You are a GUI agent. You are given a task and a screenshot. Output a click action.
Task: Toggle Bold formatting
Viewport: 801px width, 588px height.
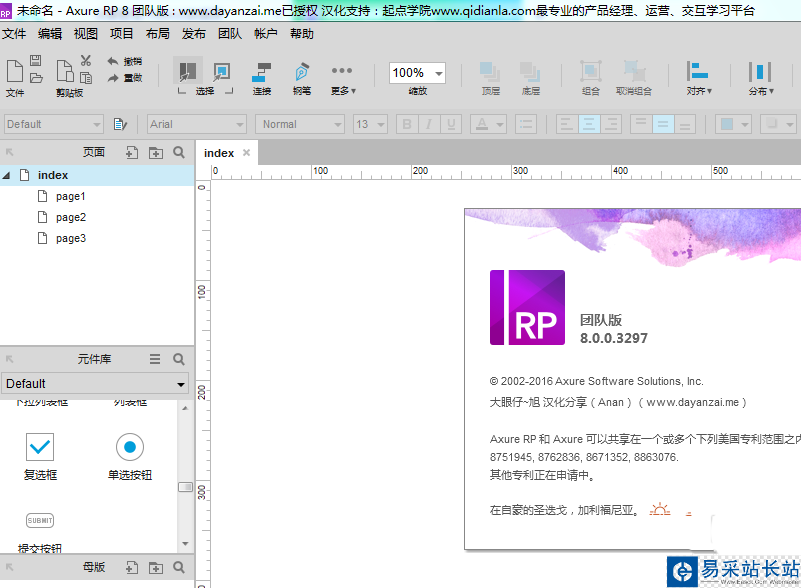(x=407, y=124)
